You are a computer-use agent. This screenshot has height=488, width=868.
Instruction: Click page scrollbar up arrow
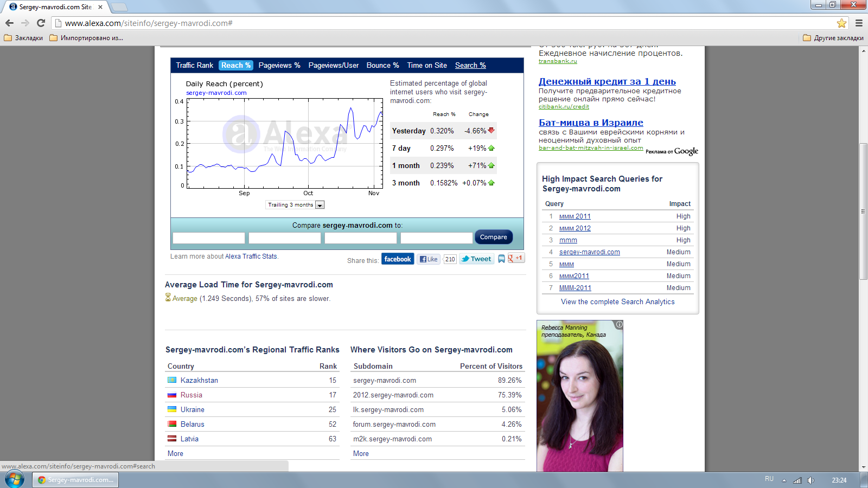[863, 50]
